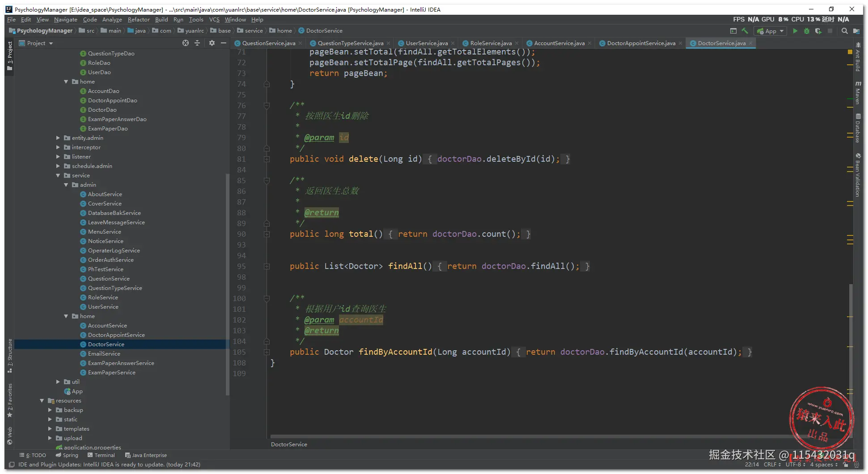The height and width of the screenshot is (474, 868).
Task: Hide the Project tool window
Action: (224, 43)
